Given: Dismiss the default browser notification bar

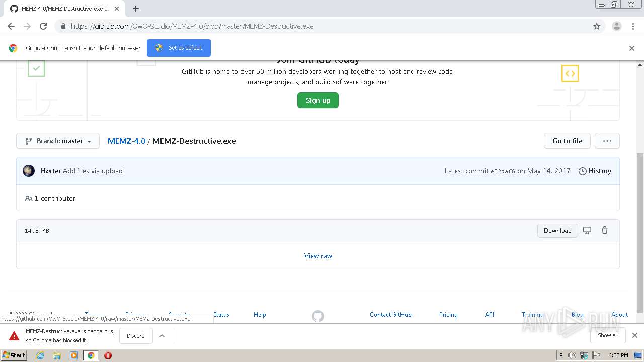Looking at the screenshot, I should click(x=632, y=48).
